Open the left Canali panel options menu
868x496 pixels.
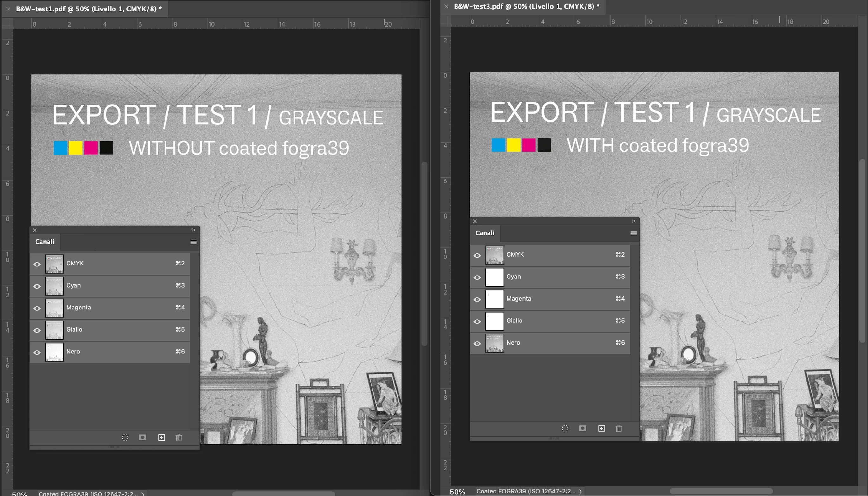coord(193,242)
